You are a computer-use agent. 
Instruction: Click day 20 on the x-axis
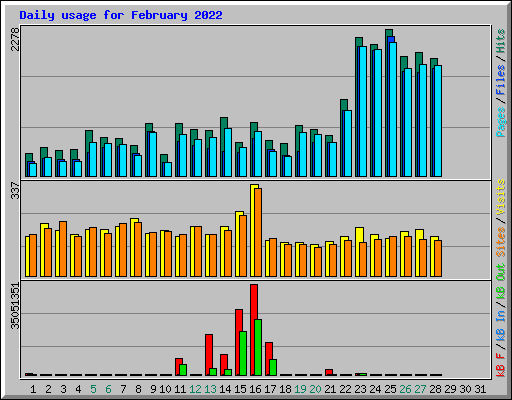[x=315, y=389]
